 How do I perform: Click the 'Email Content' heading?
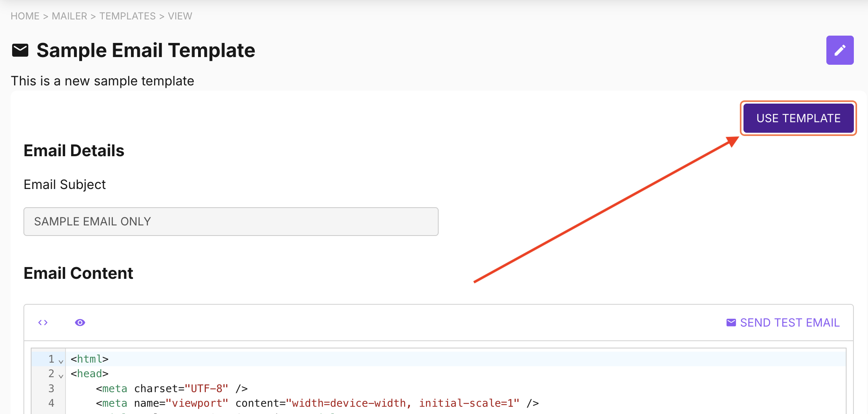(x=78, y=273)
